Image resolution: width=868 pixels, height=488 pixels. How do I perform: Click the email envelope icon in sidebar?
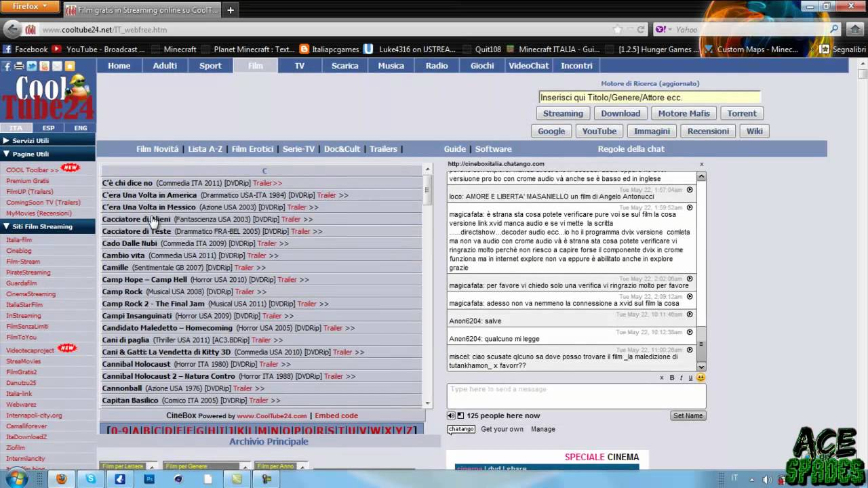pos(57,66)
